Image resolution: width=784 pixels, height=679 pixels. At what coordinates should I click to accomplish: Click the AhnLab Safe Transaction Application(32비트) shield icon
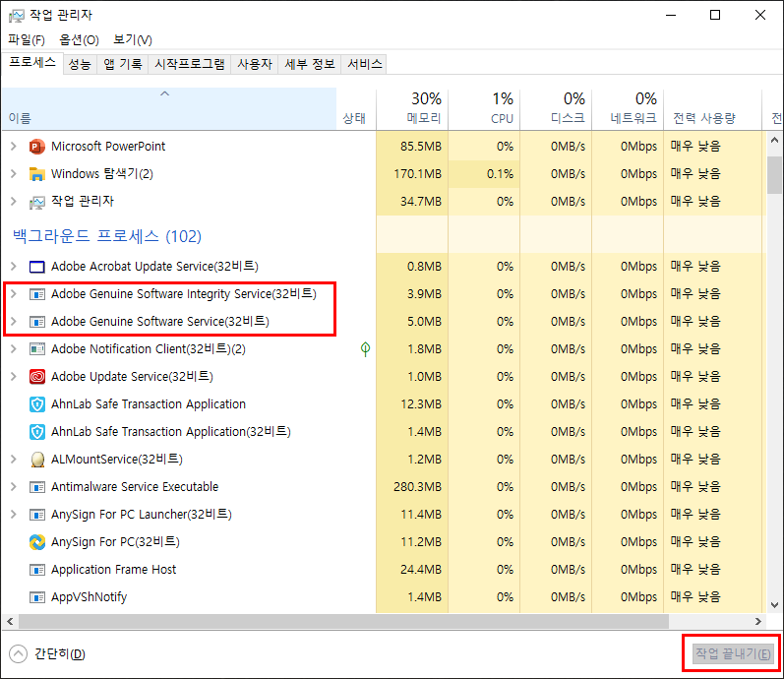pos(37,432)
